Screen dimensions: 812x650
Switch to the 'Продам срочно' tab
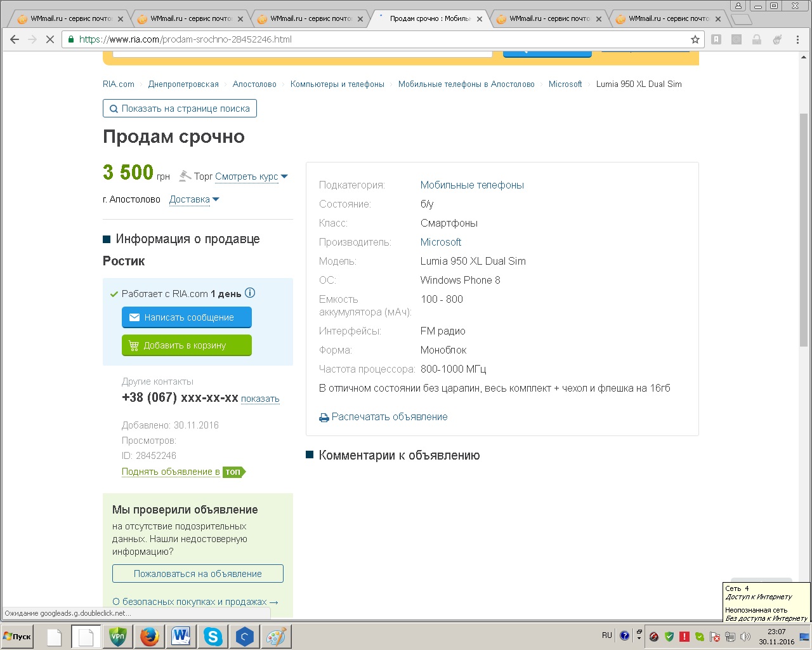pos(430,19)
